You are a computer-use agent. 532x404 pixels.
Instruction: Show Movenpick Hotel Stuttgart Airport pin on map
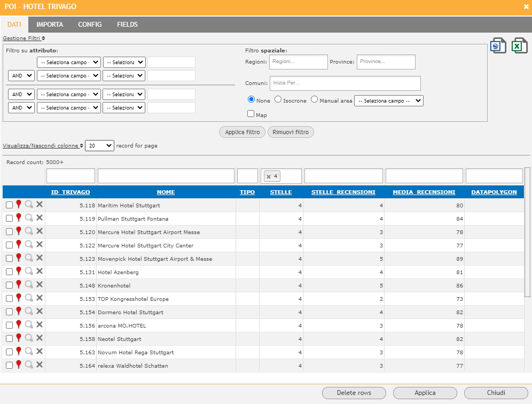tap(19, 258)
